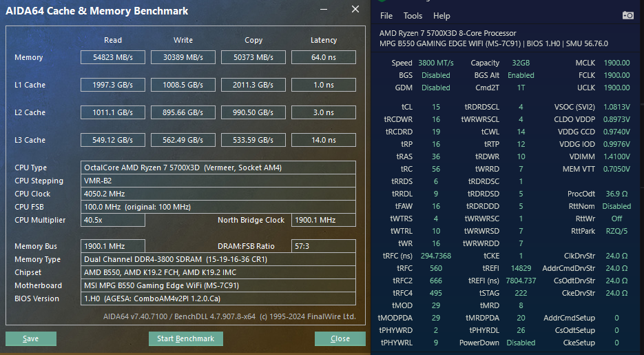Click the VDIMM value 1.4100V
The height and width of the screenshot is (355, 644).
tap(616, 156)
